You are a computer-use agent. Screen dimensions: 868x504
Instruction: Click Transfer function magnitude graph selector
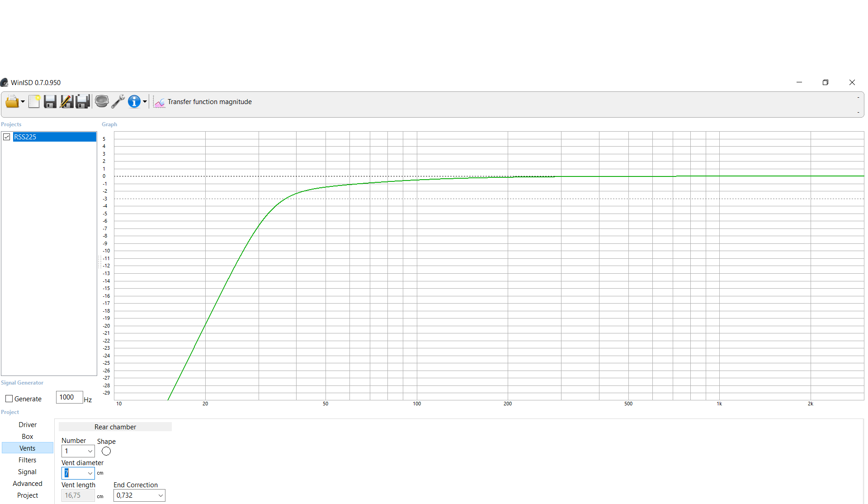point(209,102)
